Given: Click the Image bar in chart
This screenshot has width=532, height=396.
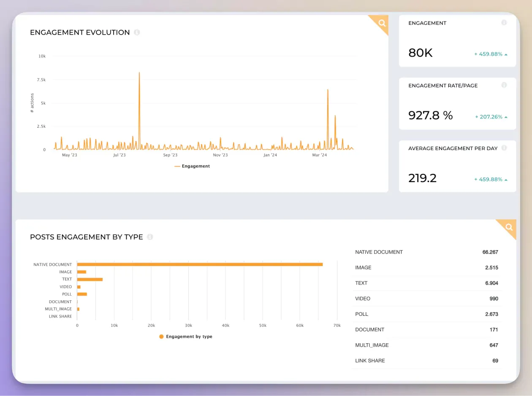Looking at the screenshot, I should 81,272.
